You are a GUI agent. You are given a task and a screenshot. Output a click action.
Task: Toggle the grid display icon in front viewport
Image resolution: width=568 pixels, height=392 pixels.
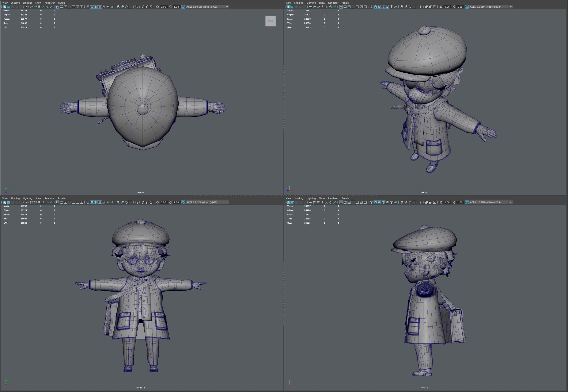pyautogui.click(x=57, y=202)
